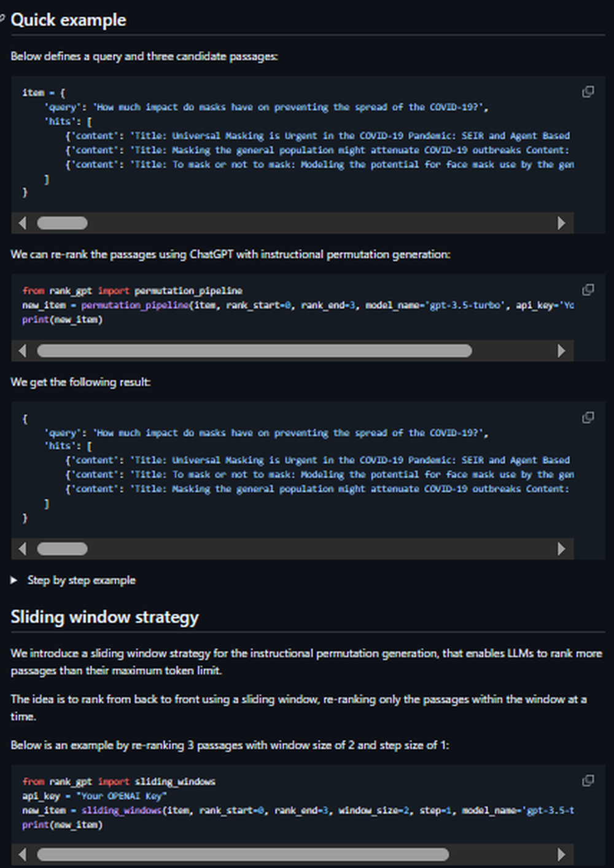Copy the item dictionary code block
Image resolution: width=614 pixels, height=868 pixels.
click(x=587, y=91)
